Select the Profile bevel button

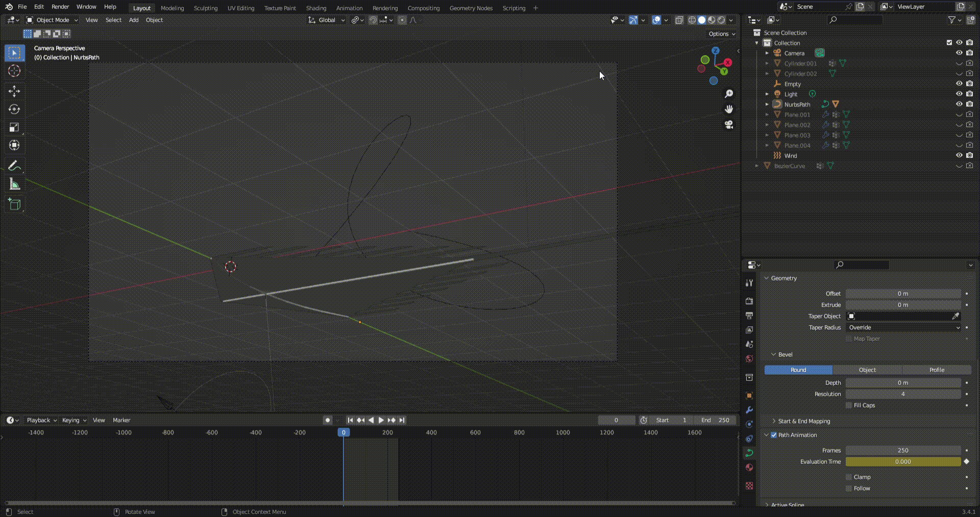coord(937,370)
